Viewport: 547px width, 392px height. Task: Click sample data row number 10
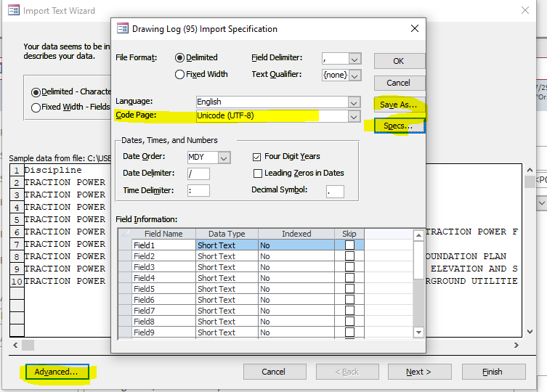tap(17, 281)
